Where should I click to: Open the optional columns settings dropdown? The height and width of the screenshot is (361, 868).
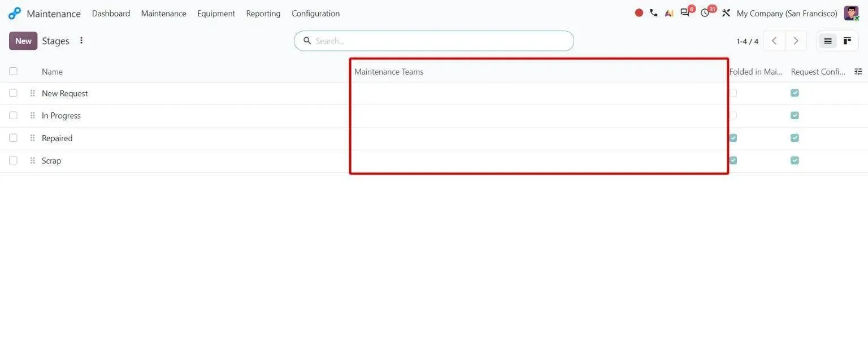coord(858,71)
